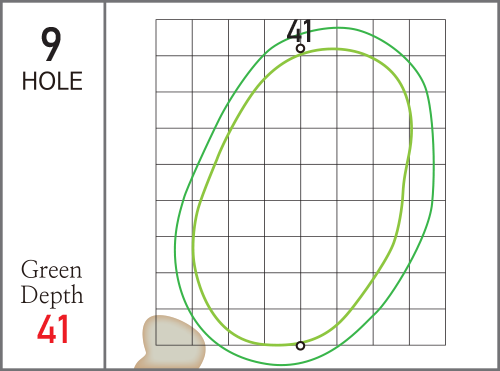This screenshot has width=500, height=371.
Task: Click the vertical gray divider between the panels
Action: (x=105, y=185)
